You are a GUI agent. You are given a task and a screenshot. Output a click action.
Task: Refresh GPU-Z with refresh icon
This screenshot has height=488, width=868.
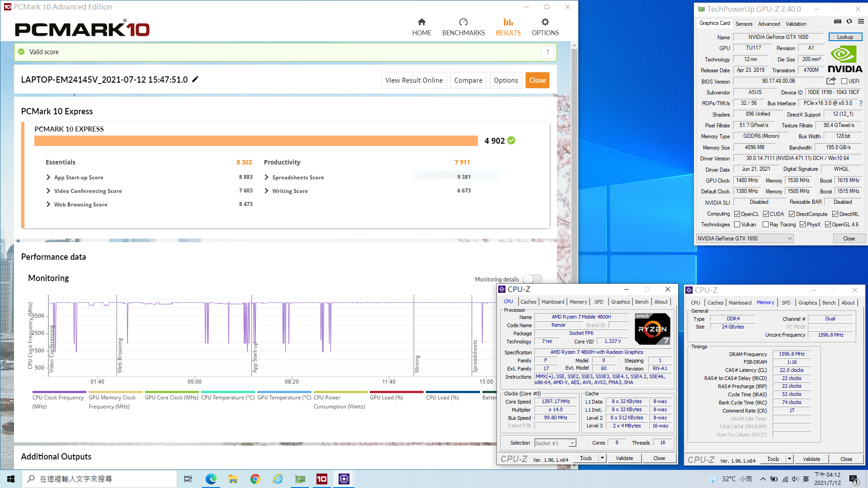click(x=849, y=21)
